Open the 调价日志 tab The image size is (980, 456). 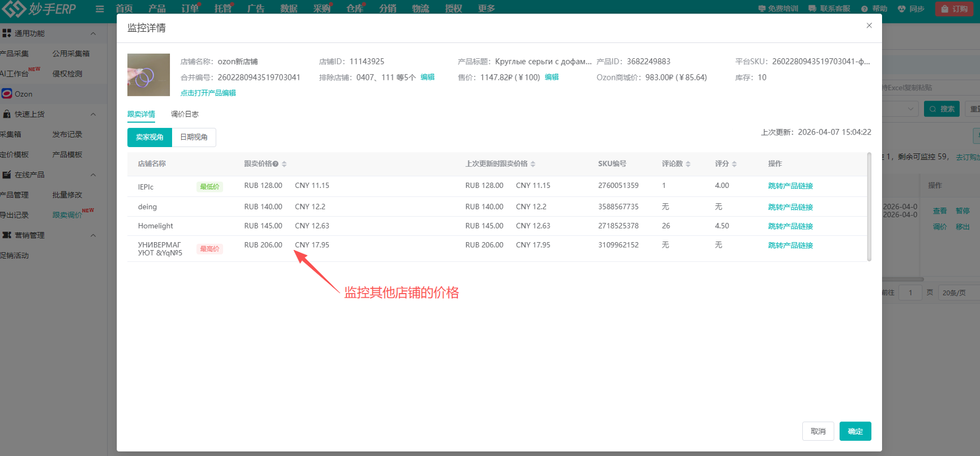click(185, 114)
